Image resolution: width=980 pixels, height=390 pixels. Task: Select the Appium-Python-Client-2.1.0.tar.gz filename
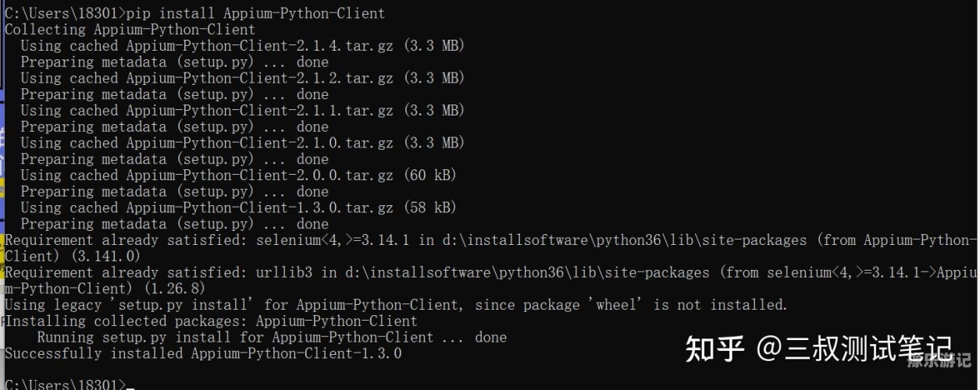(261, 143)
